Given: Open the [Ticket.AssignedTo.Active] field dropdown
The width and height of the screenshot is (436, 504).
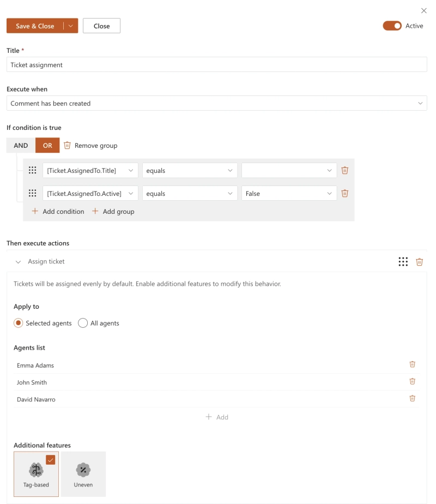Looking at the screenshot, I should point(90,194).
